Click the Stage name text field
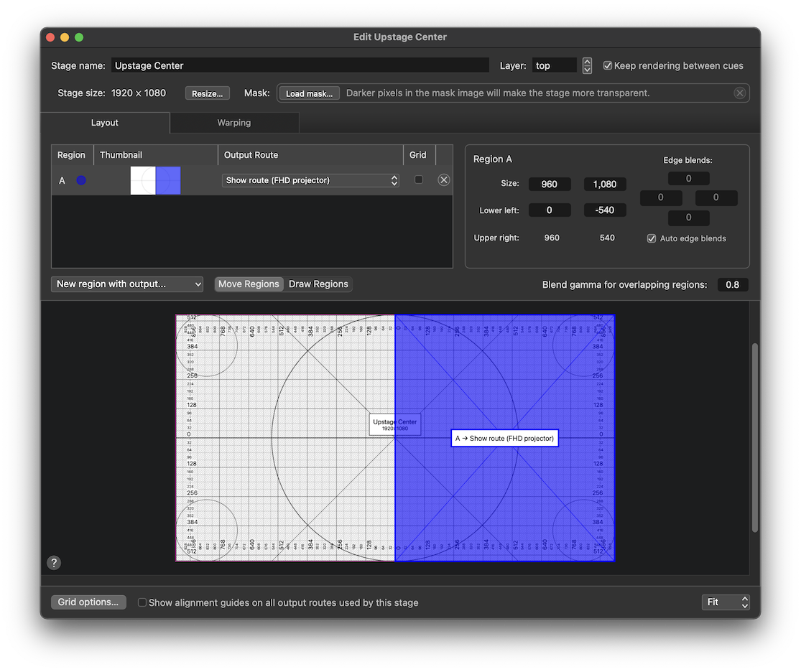This screenshot has width=801, height=672. (x=300, y=65)
